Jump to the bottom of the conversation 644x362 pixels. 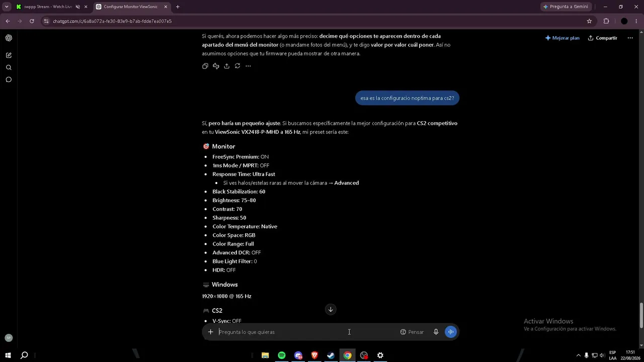pos(331,309)
